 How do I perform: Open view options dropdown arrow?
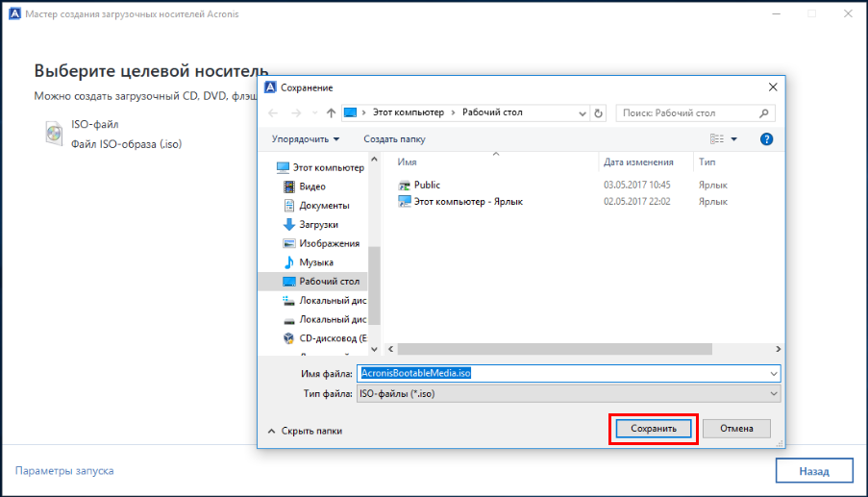click(x=734, y=139)
